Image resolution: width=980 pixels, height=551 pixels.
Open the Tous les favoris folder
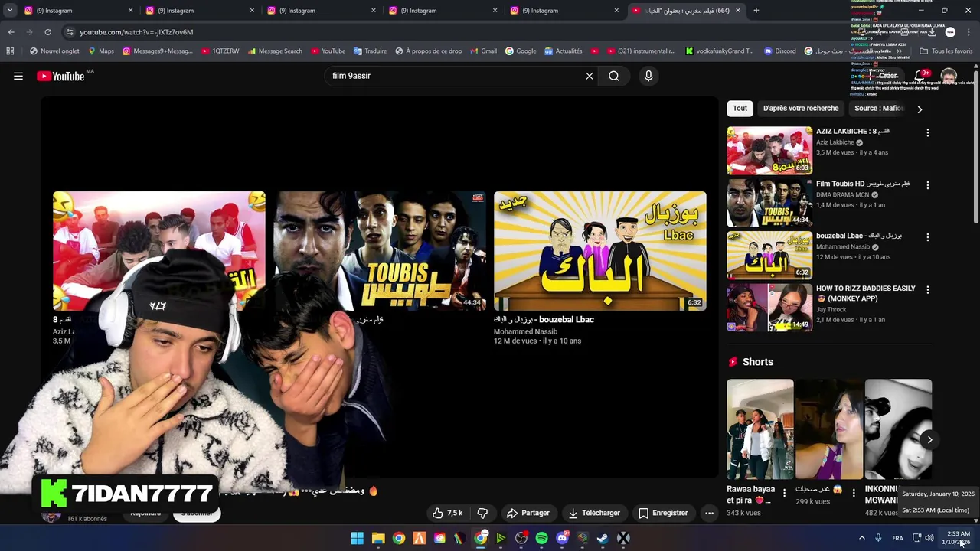946,51
